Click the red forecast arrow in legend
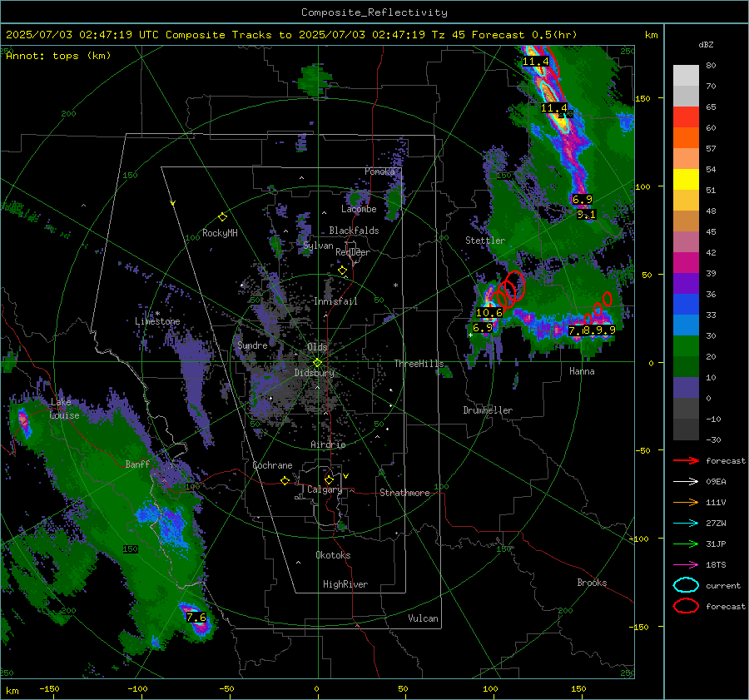 pos(686,460)
